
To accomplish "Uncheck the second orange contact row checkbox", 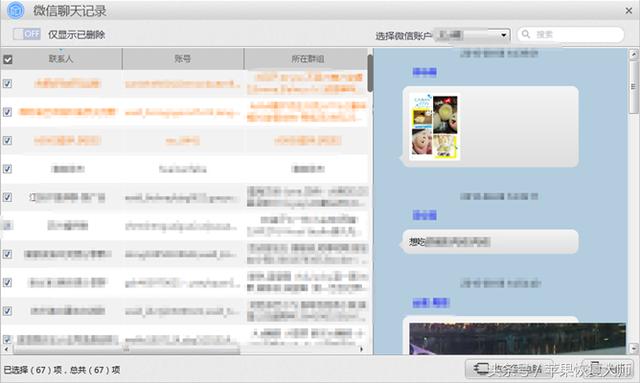I will coord(7,112).
